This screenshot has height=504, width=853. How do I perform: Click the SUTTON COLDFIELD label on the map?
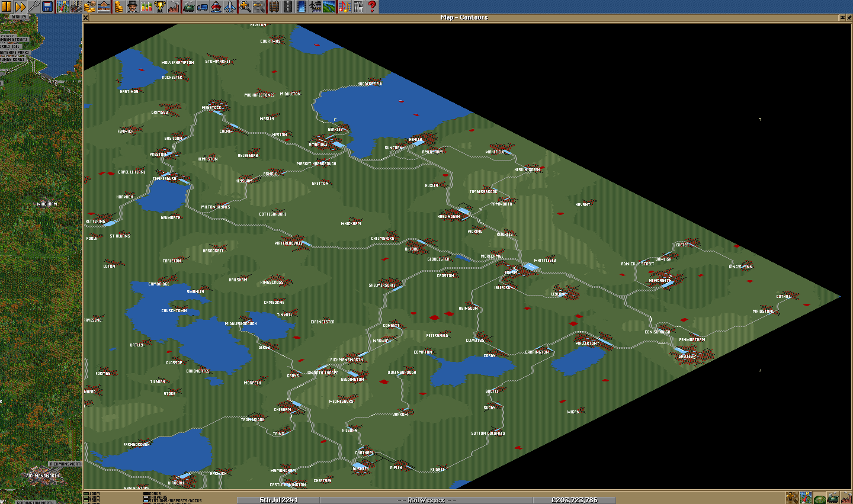(488, 434)
